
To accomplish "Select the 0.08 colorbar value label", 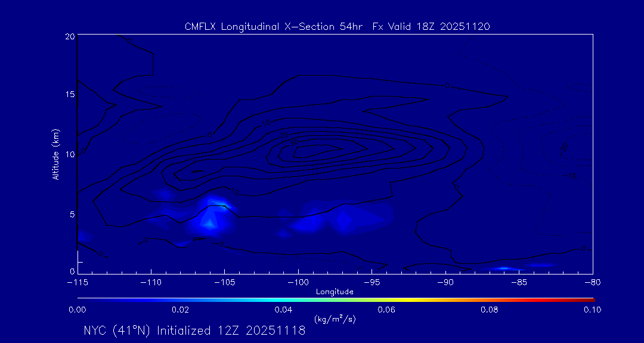I will click(x=490, y=310).
